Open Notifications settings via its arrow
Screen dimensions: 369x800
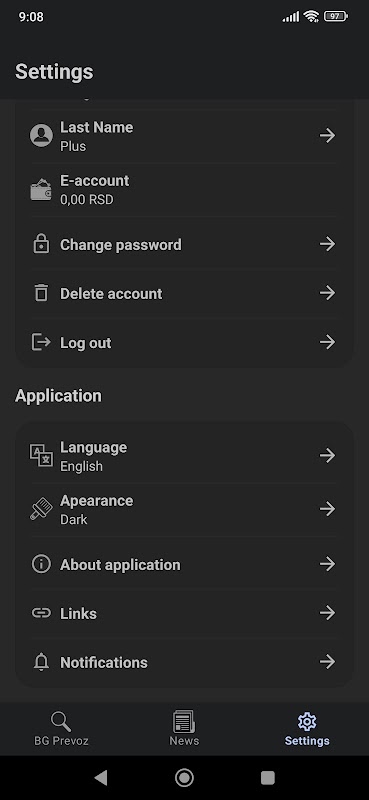[x=327, y=662]
